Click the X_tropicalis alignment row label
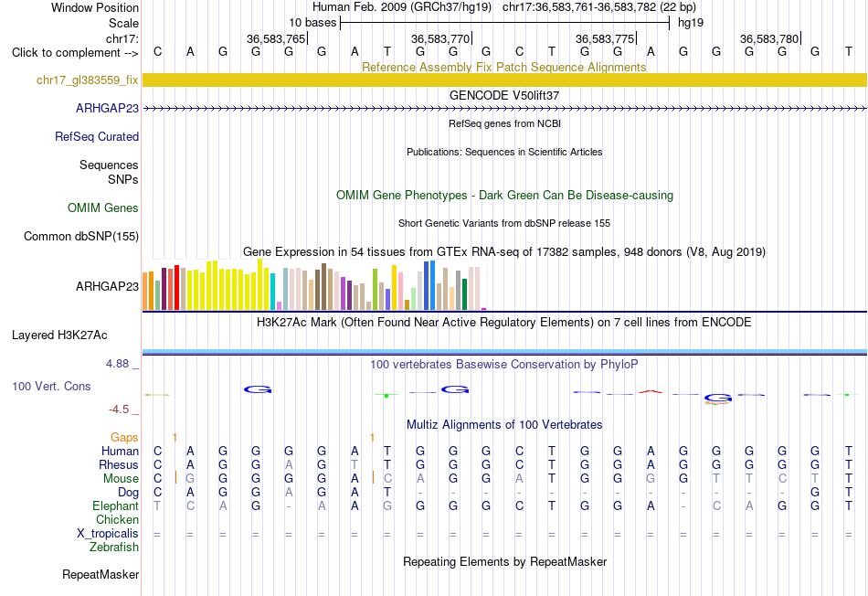868x596 pixels. 108,533
